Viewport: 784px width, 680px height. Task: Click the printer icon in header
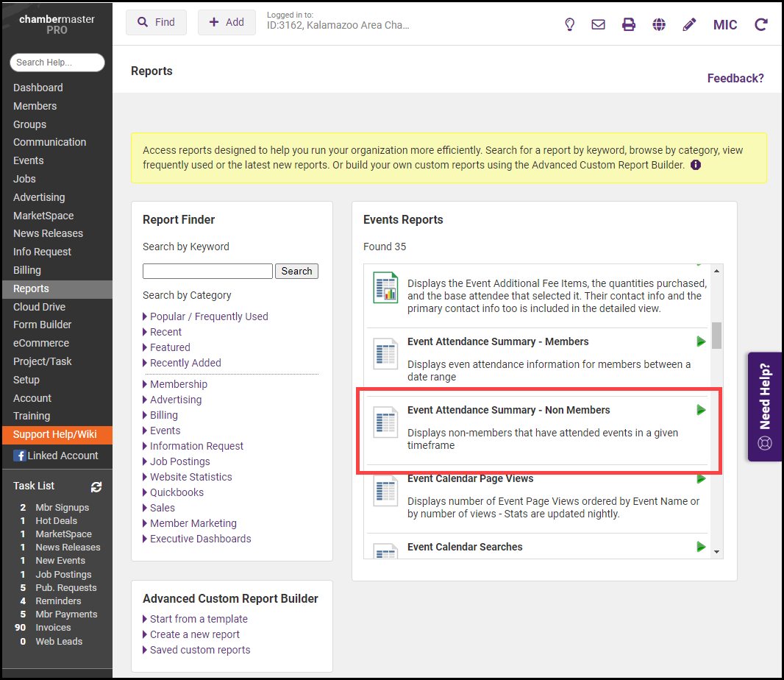coord(629,24)
